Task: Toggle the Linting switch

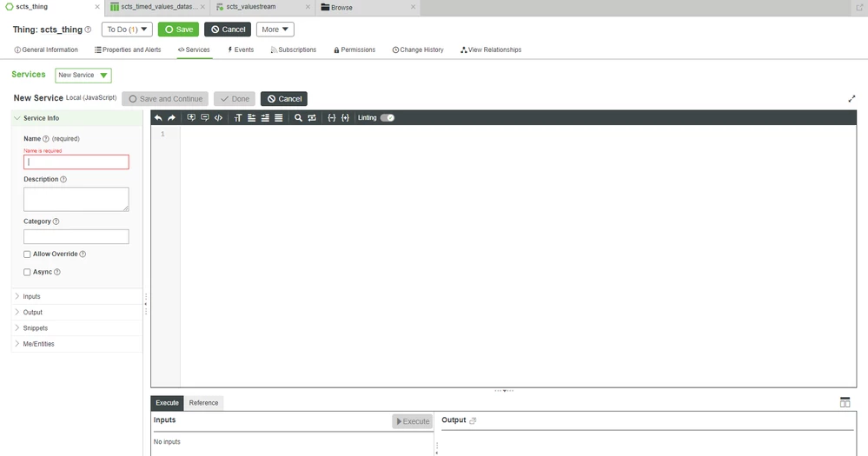Action: (x=388, y=118)
